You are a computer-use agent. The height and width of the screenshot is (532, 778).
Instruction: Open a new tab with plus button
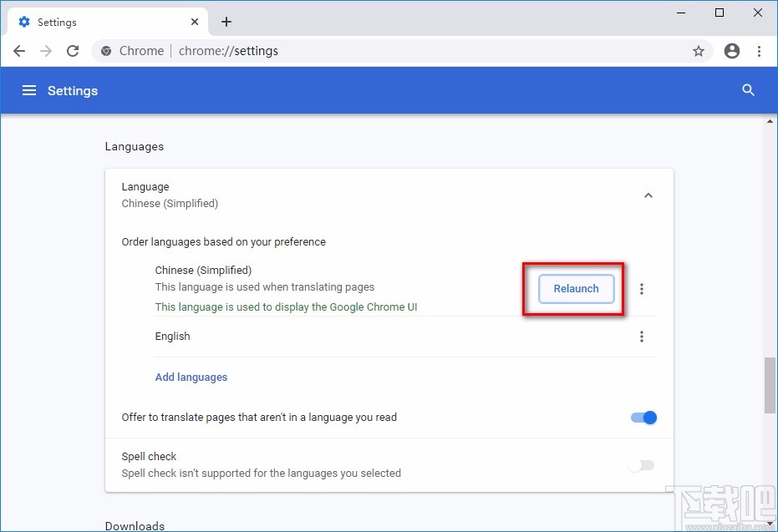pos(226,22)
